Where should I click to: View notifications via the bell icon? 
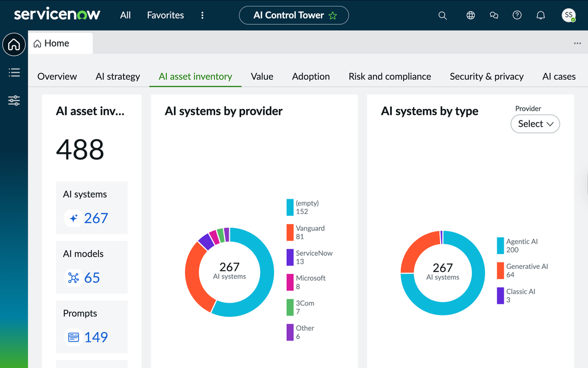pos(540,15)
